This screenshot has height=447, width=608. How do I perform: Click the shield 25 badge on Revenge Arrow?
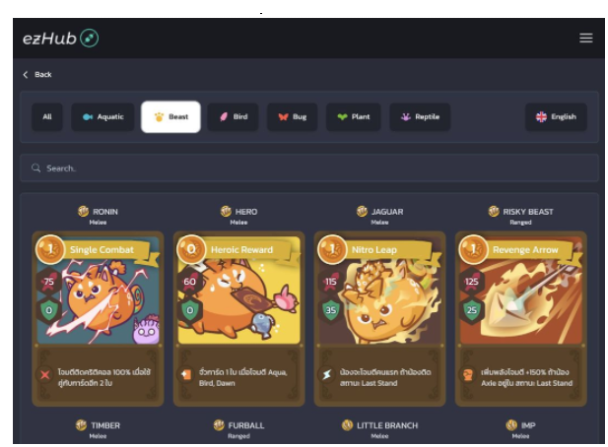point(472,310)
